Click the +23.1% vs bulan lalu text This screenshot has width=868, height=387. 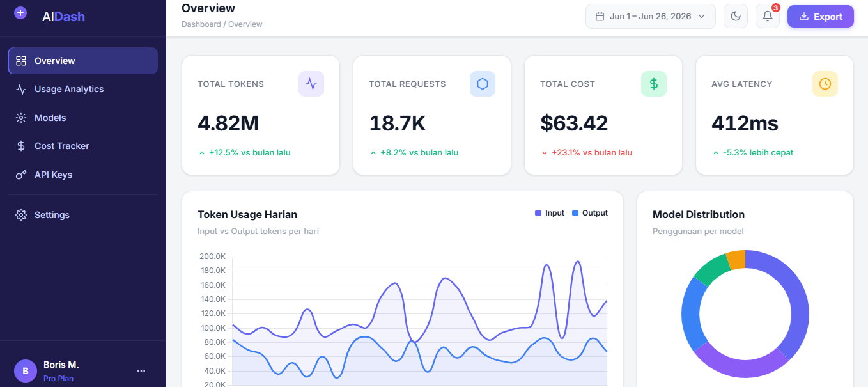(592, 153)
